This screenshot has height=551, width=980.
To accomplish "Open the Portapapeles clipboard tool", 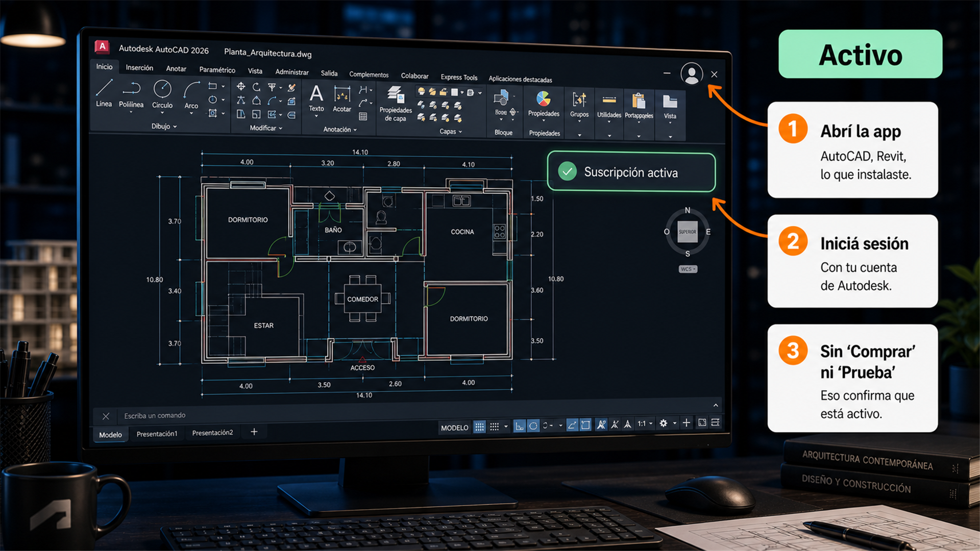I will point(639,106).
